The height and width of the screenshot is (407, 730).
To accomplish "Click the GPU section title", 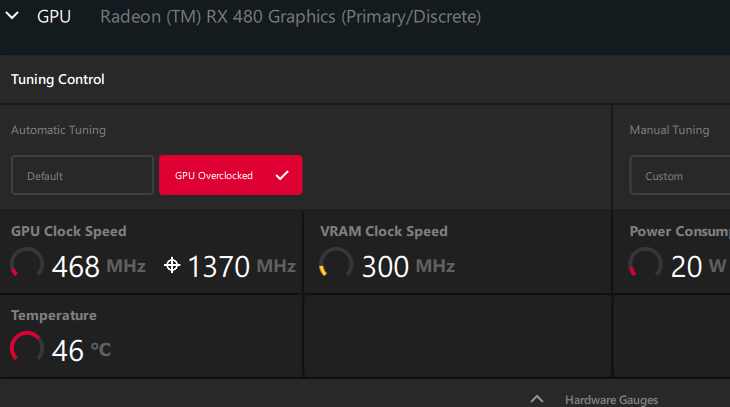I will (54, 17).
